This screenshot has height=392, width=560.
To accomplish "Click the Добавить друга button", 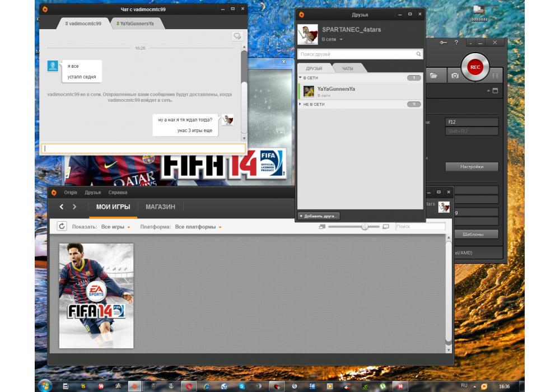I will click(x=319, y=216).
